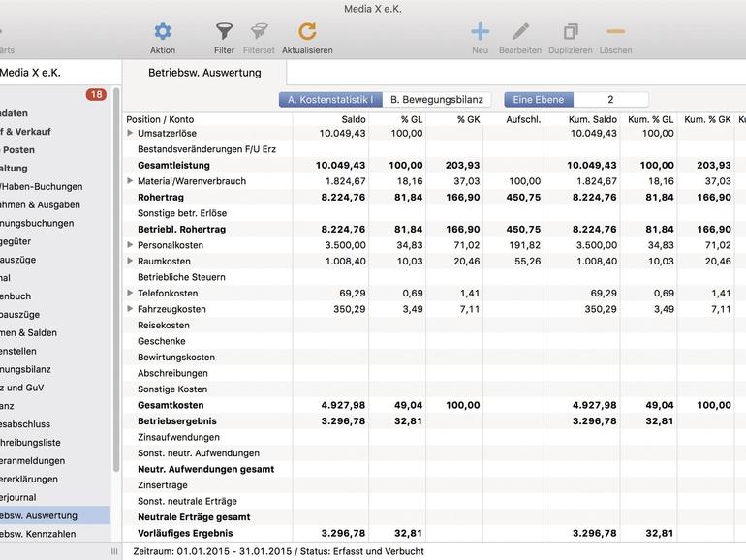Image resolution: width=746 pixels, height=560 pixels.
Task: Open Bilanz und GuV sidebar entry
Action: (x=22, y=388)
